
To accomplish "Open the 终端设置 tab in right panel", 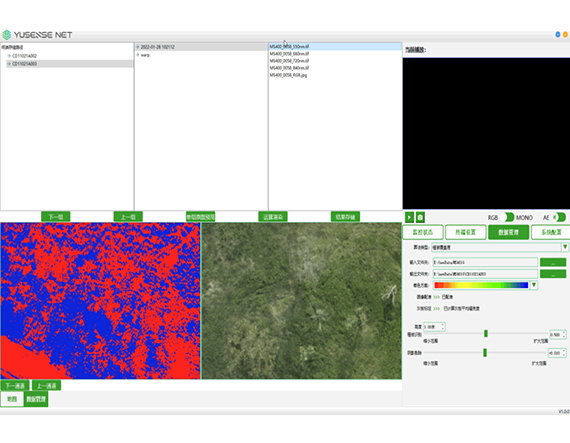I will (466, 232).
